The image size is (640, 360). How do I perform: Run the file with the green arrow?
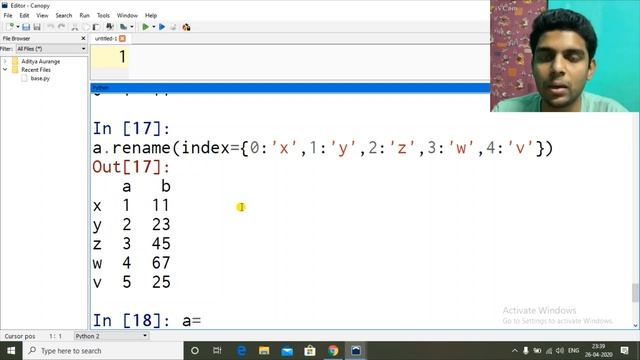[x=145, y=27]
